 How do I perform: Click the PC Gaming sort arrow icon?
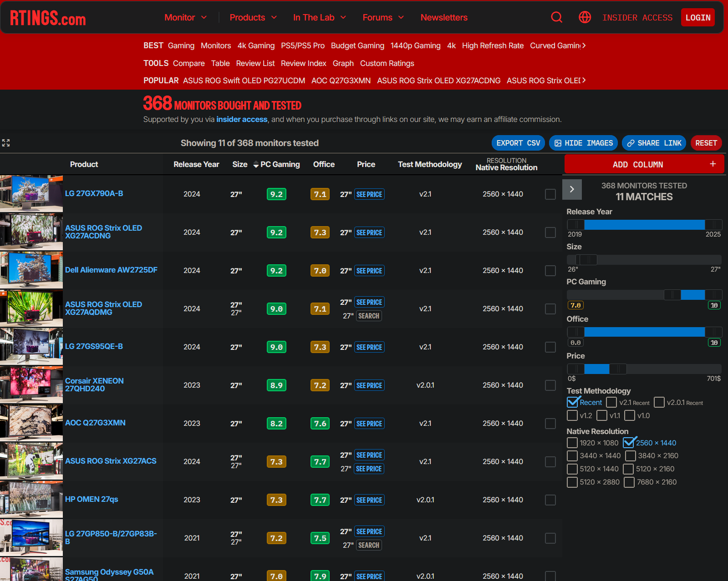point(256,165)
